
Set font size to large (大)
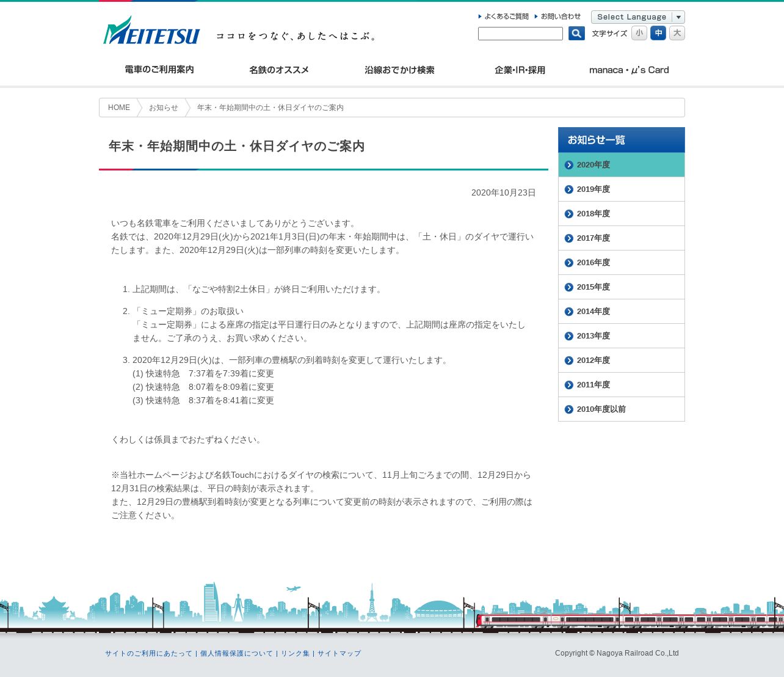point(677,33)
